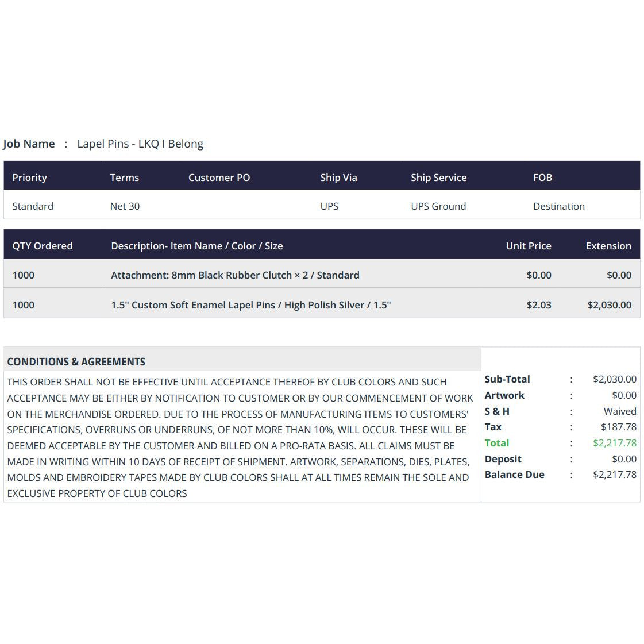The height and width of the screenshot is (644, 644).
Task: Click the Unit Price column header
Action: coord(529,246)
